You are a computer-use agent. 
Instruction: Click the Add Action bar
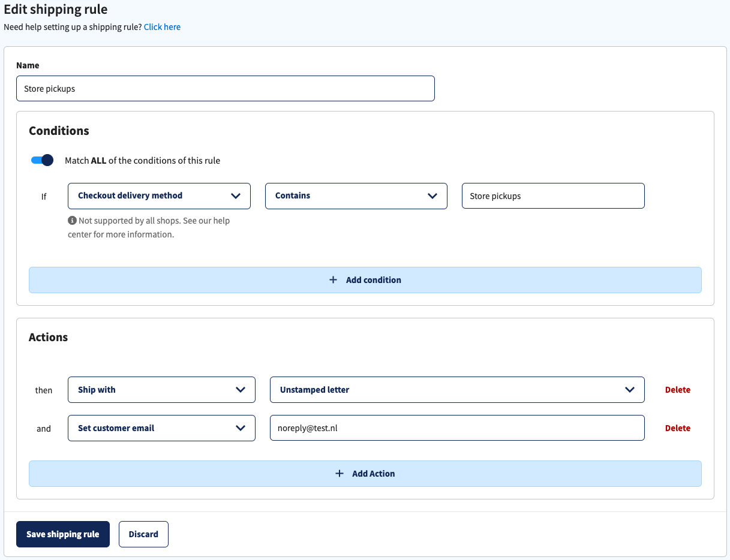(x=365, y=473)
